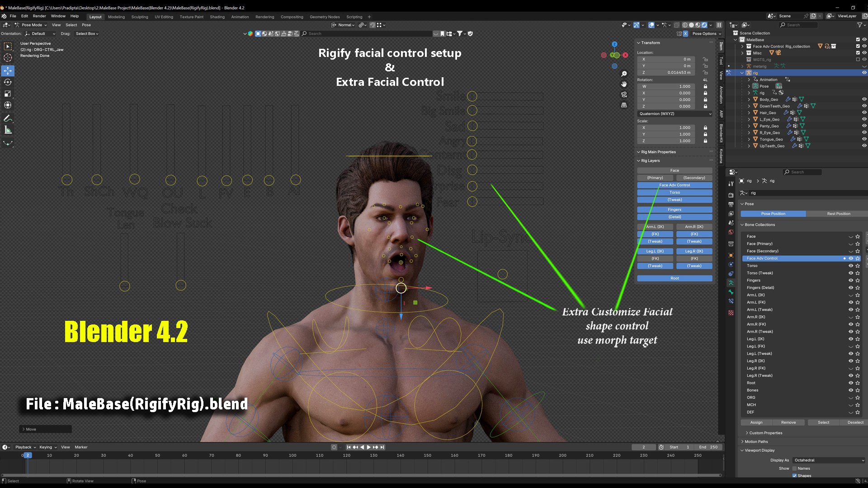Activate the Cursor tool in toolbar
The height and width of the screenshot is (488, 868).
[x=8, y=58]
